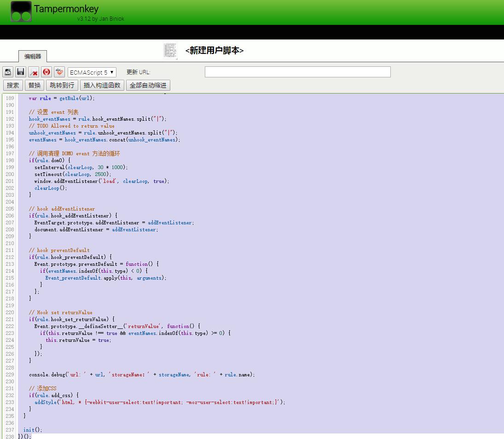Click 'this.returnValue = true;' line
This screenshot has width=504, height=439.
[x=78, y=340]
